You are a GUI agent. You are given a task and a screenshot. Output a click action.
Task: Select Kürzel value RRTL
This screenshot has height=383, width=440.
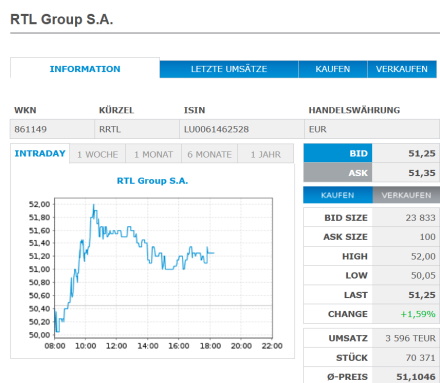pyautogui.click(x=110, y=129)
